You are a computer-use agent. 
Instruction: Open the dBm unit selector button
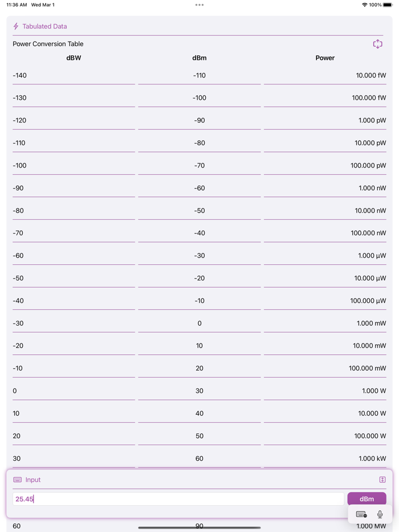coord(367,499)
